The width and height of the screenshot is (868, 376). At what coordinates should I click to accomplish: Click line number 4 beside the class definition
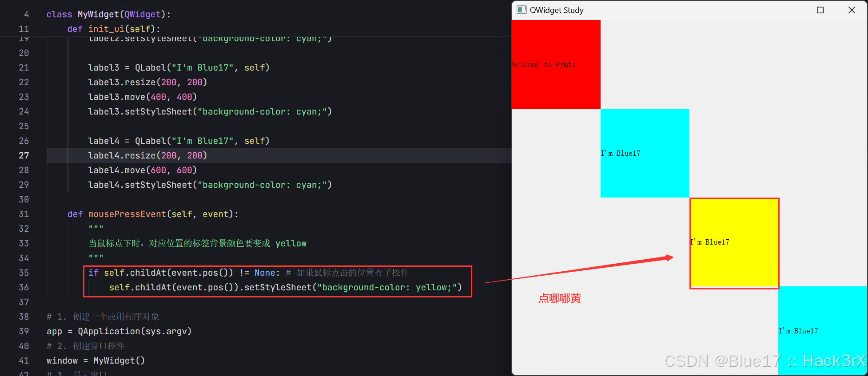[x=27, y=14]
